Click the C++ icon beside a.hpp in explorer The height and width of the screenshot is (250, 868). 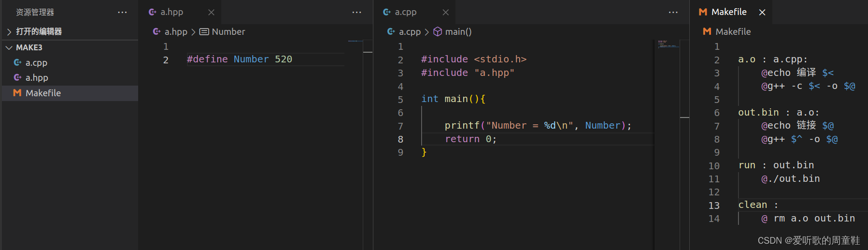[18, 77]
